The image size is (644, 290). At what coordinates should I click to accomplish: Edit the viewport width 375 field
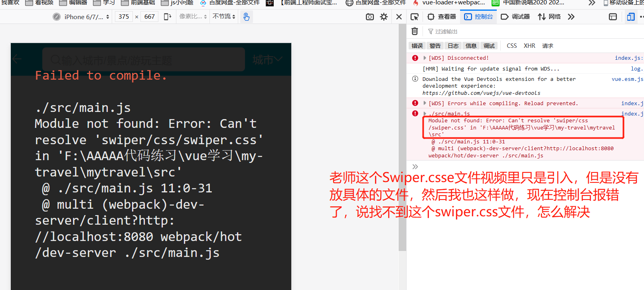[x=124, y=17]
